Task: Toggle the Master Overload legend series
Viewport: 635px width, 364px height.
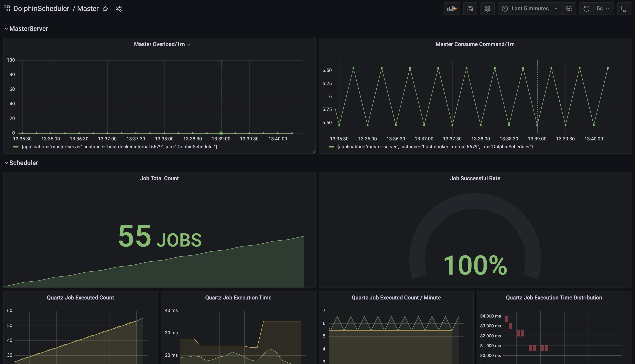Action: click(x=119, y=147)
